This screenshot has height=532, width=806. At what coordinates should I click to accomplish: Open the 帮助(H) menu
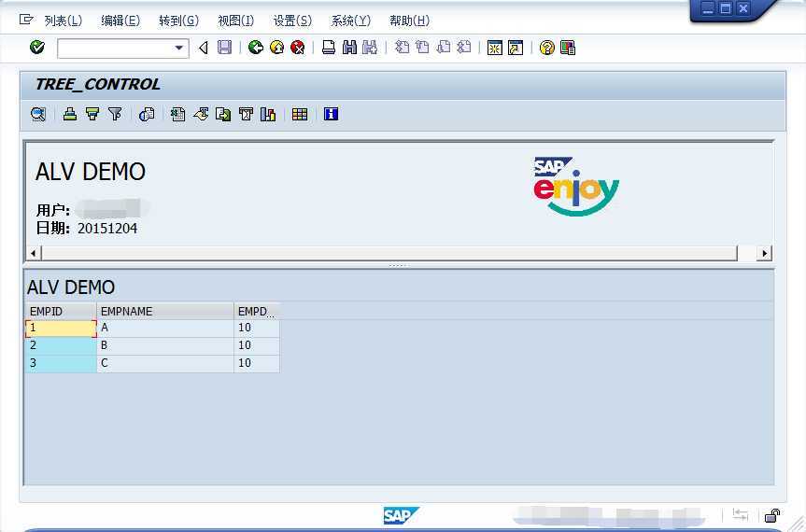click(x=409, y=21)
